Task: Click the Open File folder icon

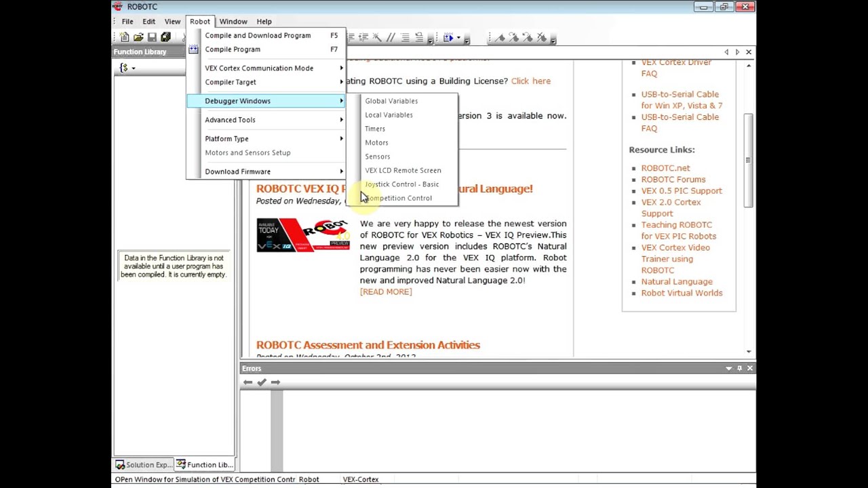Action: click(x=138, y=37)
